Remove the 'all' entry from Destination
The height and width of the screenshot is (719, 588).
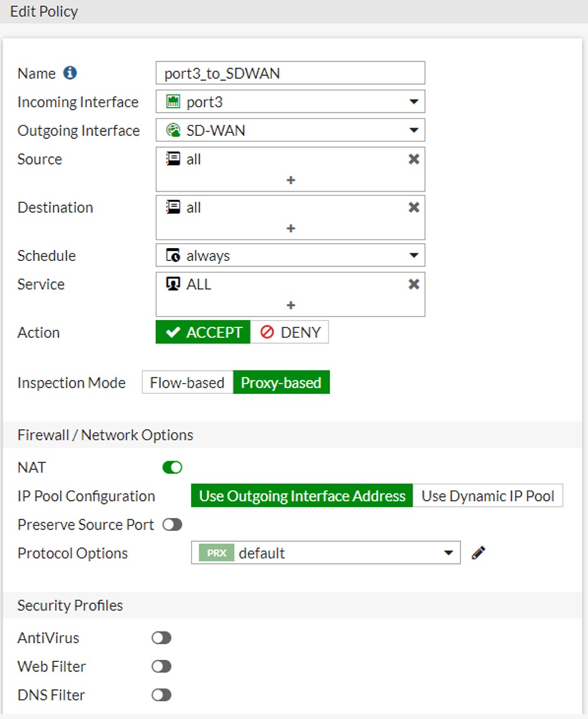tap(413, 208)
